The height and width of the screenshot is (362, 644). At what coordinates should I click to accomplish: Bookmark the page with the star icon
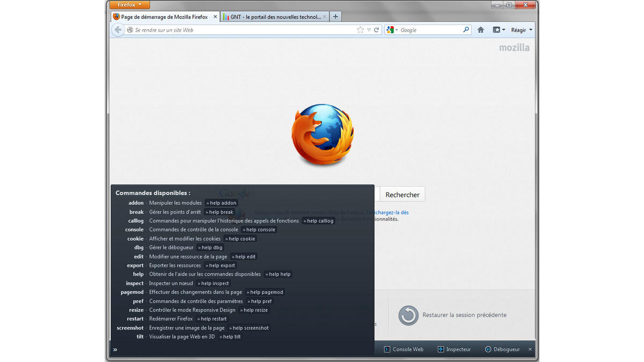(360, 29)
